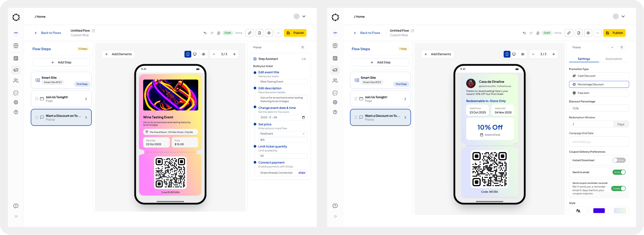Click the redo arrow in left window toolbar

212,33
